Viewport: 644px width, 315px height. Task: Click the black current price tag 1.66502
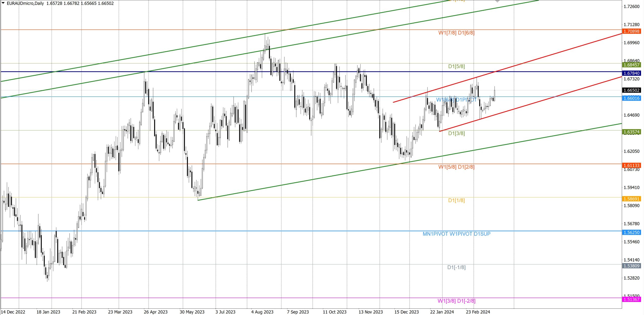click(631, 90)
